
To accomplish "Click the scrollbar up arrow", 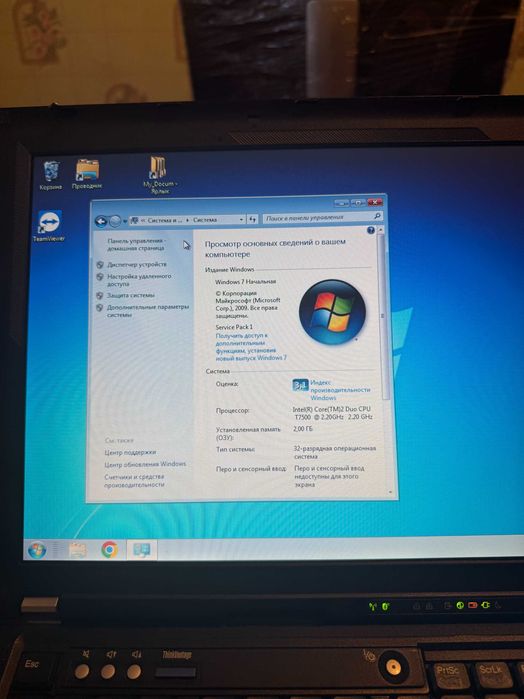I will [380, 230].
